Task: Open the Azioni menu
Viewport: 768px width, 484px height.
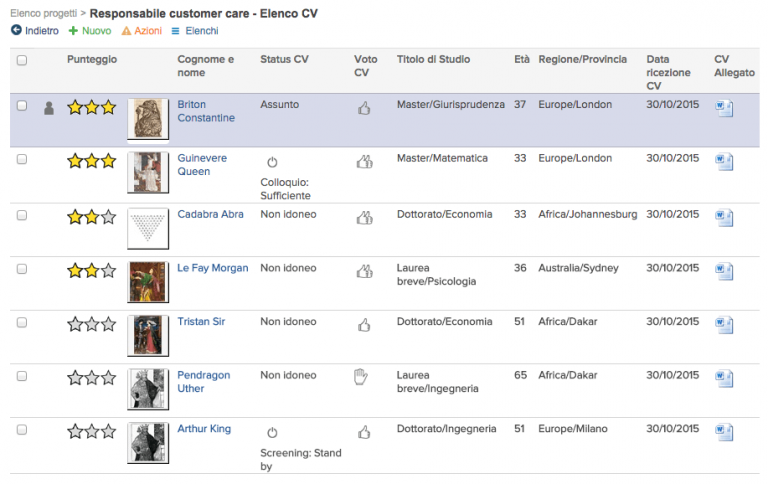Action: 142,31
